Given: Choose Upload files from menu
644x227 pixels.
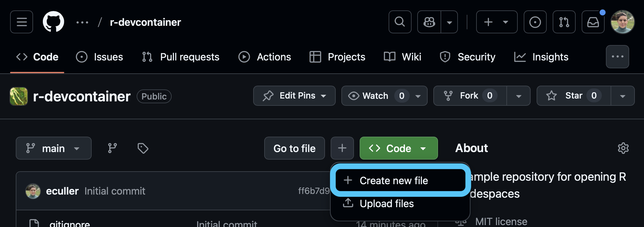Looking at the screenshot, I should point(400,204).
